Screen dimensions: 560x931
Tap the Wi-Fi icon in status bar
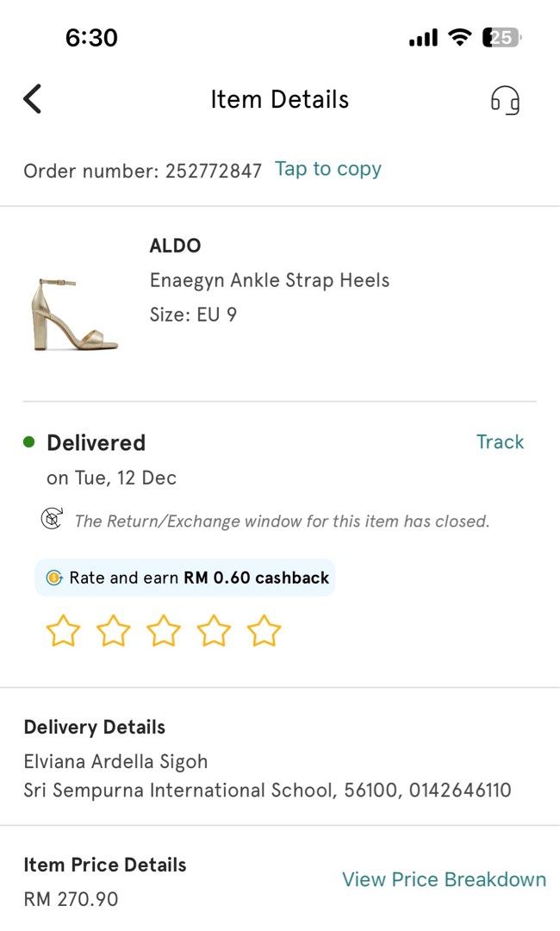point(459,37)
